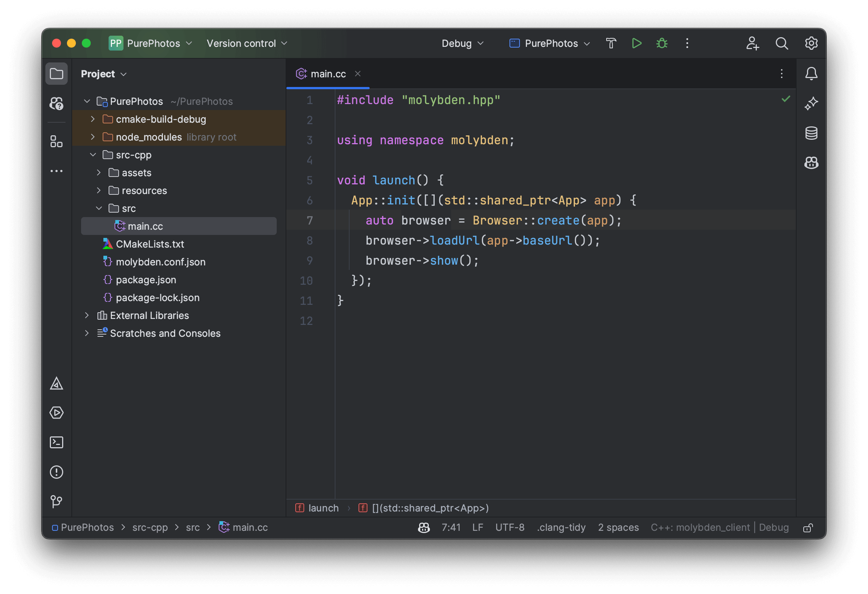Image resolution: width=868 pixels, height=594 pixels.
Task: Click the molybden.conf.json file in tree
Action: [x=161, y=261]
